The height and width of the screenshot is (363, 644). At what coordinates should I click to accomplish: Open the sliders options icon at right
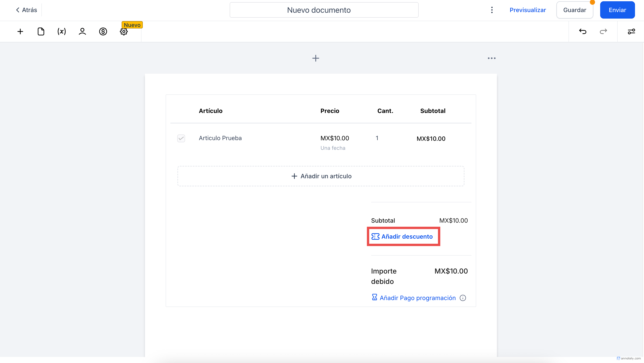[x=631, y=31]
